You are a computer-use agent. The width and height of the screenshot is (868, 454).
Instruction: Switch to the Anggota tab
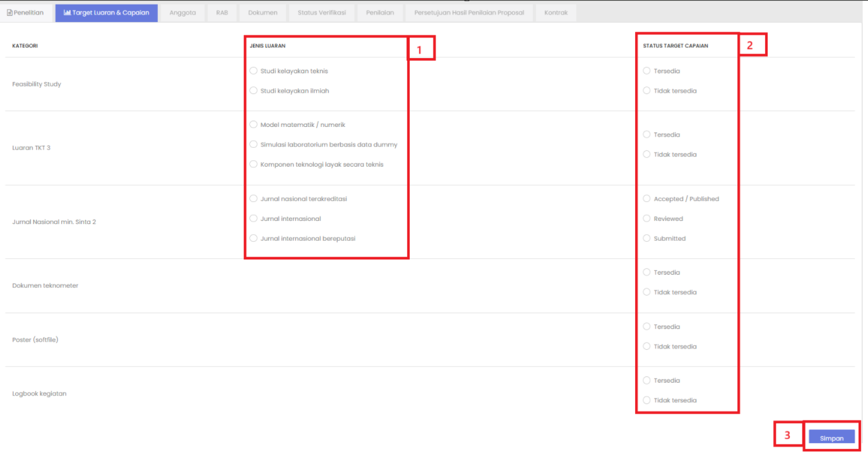[x=182, y=13]
